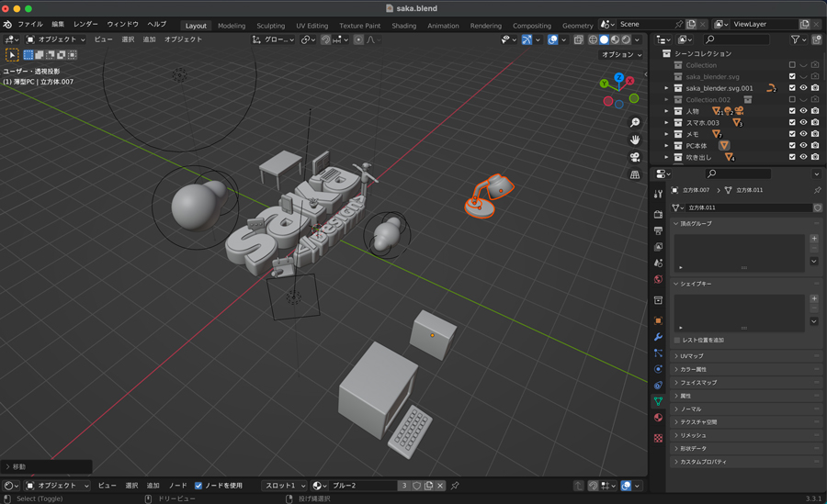Open the Material properties tab icon
The image size is (827, 504).
pos(658,418)
